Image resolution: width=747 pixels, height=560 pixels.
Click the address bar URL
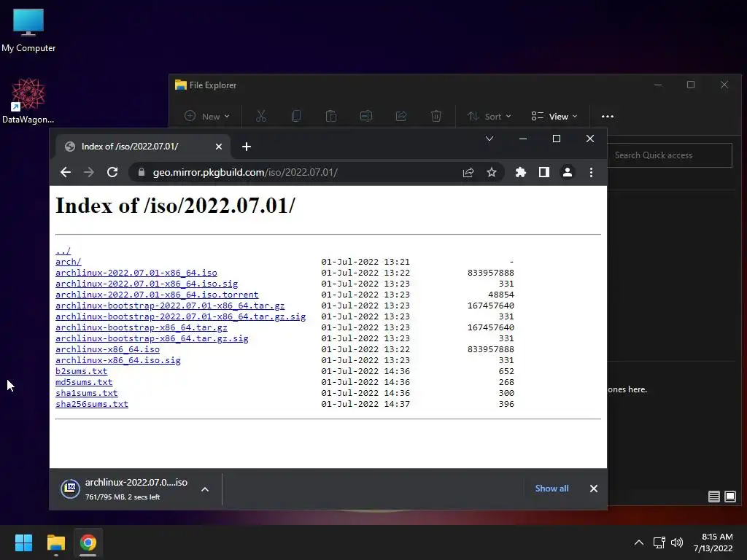coord(245,172)
